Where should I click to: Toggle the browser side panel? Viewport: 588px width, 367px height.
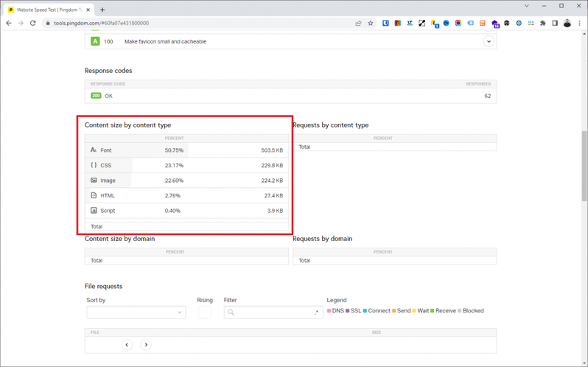[555, 23]
